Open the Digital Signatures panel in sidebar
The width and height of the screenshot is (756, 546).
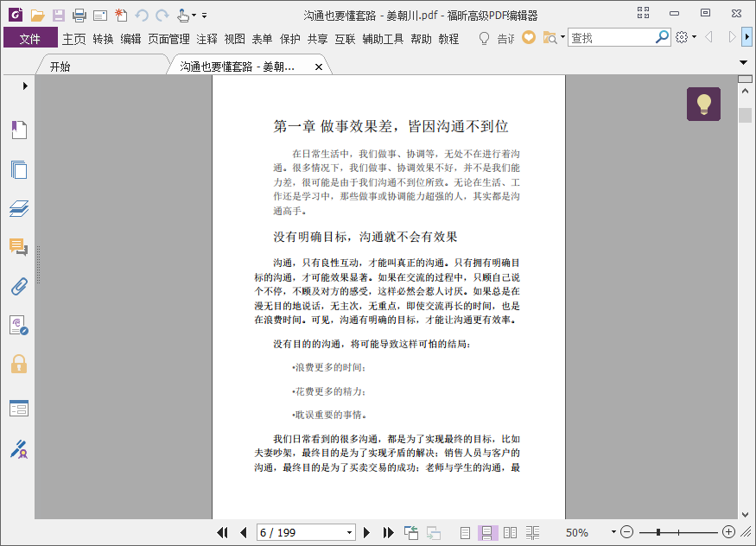(x=19, y=326)
